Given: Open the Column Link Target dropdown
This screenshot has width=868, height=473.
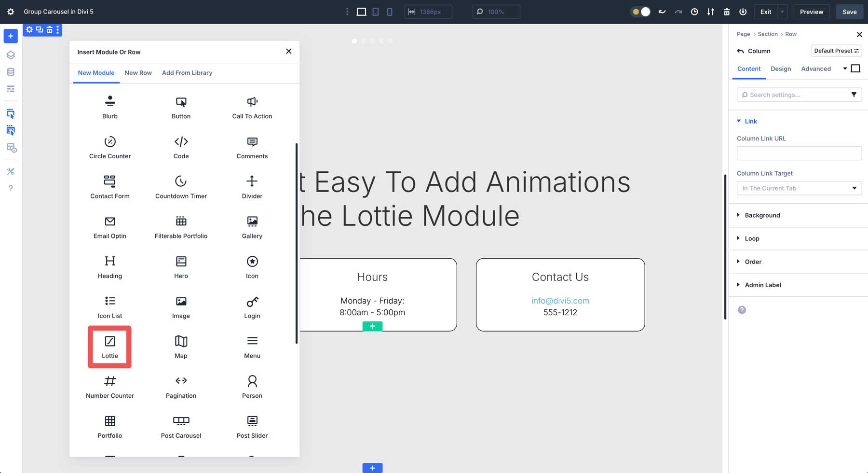Looking at the screenshot, I should coord(799,188).
